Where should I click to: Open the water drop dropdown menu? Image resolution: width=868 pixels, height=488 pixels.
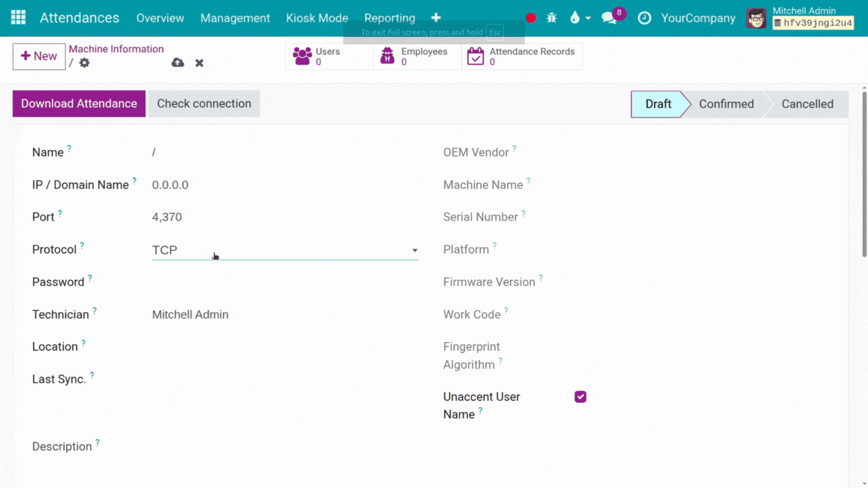pos(579,18)
